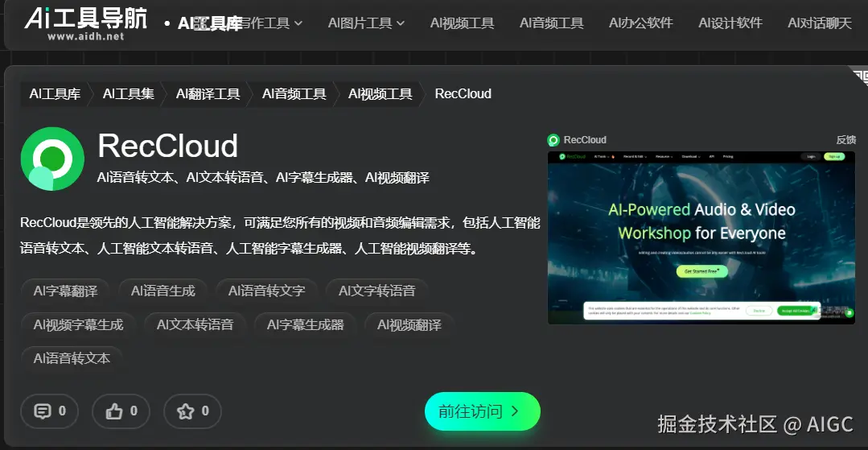Click the QR code corner icon

tap(858, 76)
